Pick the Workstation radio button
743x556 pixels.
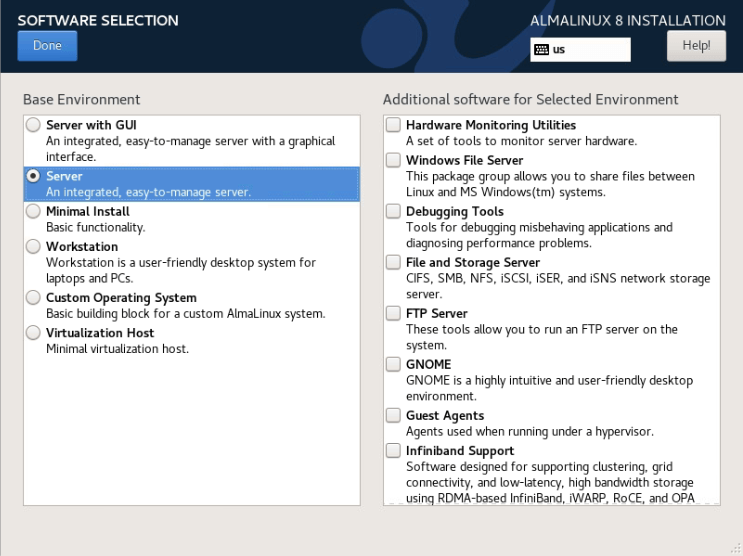coord(33,246)
